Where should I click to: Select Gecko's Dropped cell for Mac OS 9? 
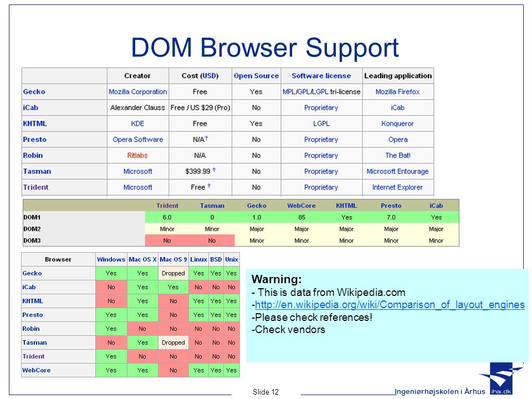(173, 273)
